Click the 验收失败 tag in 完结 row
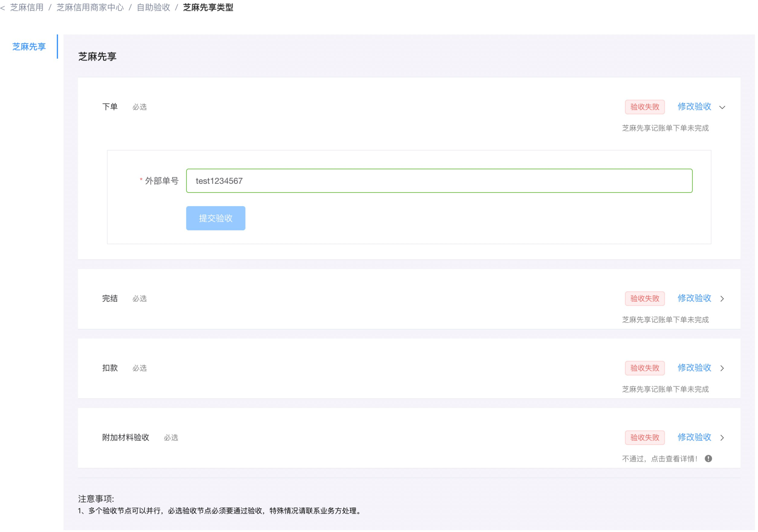 point(645,299)
